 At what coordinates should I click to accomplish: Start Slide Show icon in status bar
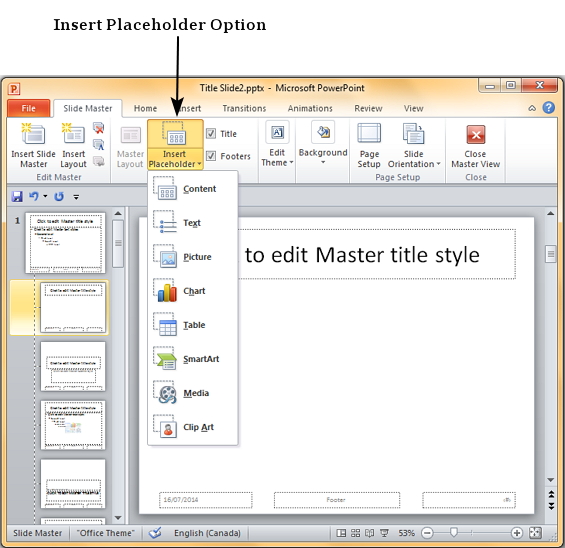[x=384, y=533]
